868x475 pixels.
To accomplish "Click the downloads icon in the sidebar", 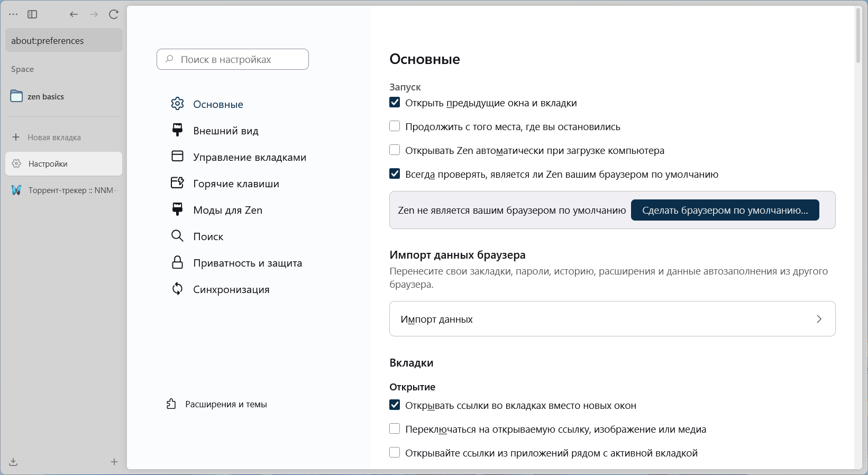I will pos(13,462).
